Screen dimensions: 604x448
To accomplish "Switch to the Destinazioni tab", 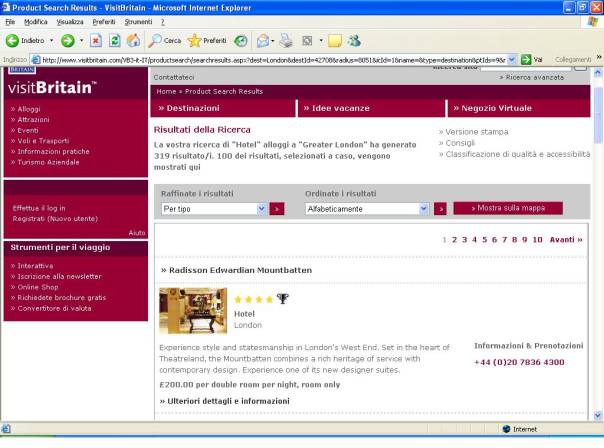I will pos(223,108).
